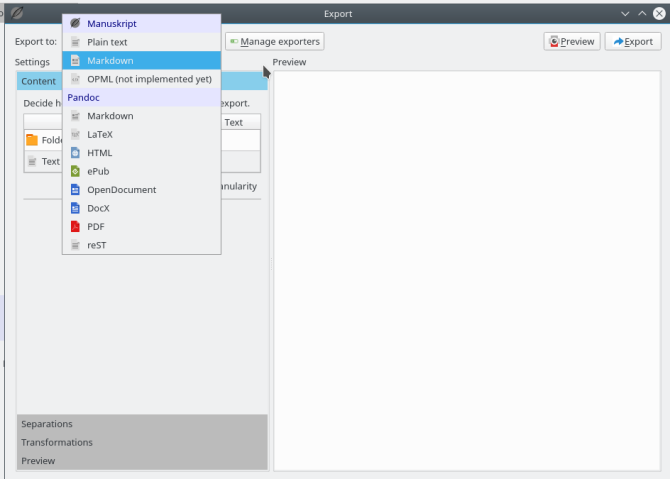Click the Manuskript feather icon in dropdown header

(75, 23)
